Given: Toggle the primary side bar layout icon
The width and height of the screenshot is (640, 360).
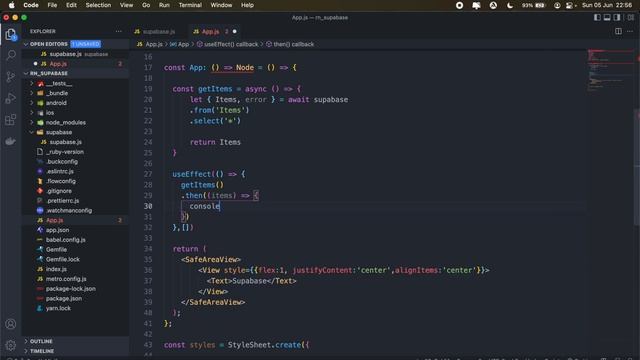Looking at the screenshot, I should click(x=597, y=18).
